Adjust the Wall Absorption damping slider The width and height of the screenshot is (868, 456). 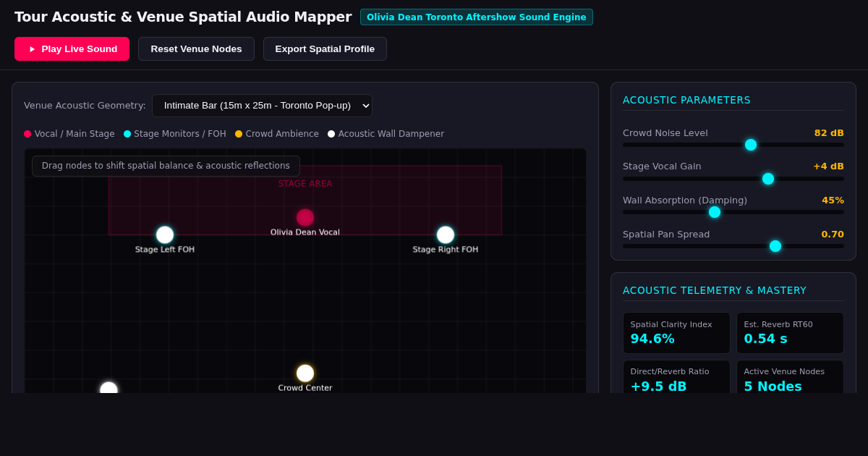point(733,212)
